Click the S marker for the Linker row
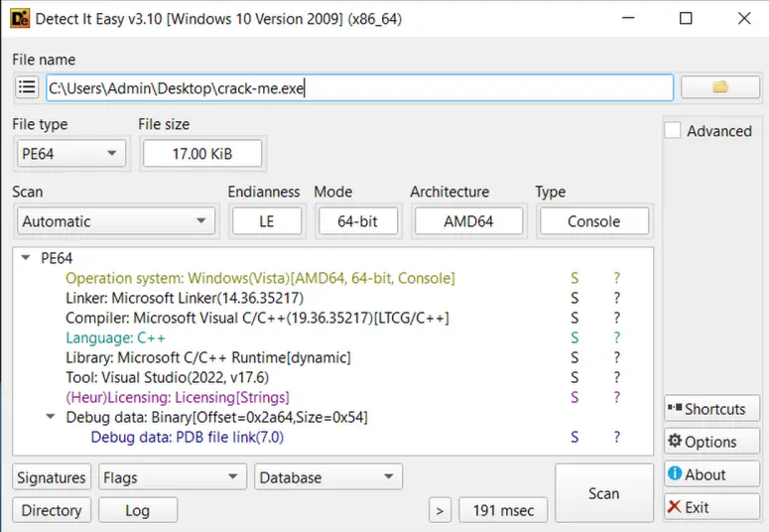This screenshot has width=769, height=532. click(x=574, y=298)
